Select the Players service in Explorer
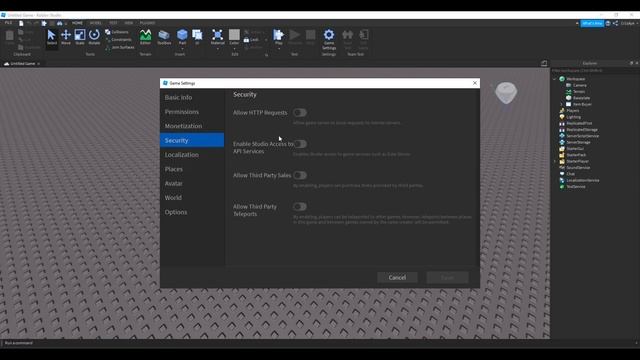 [x=569, y=111]
